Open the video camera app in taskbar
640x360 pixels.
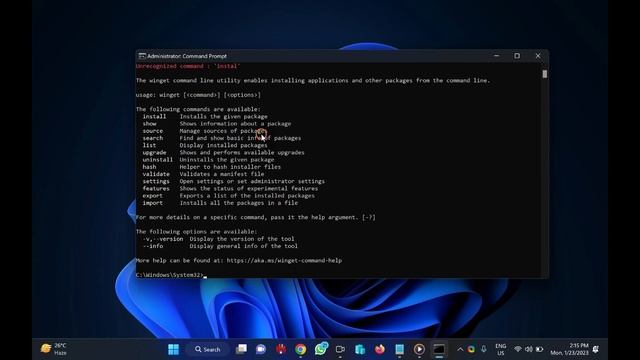tap(340, 349)
